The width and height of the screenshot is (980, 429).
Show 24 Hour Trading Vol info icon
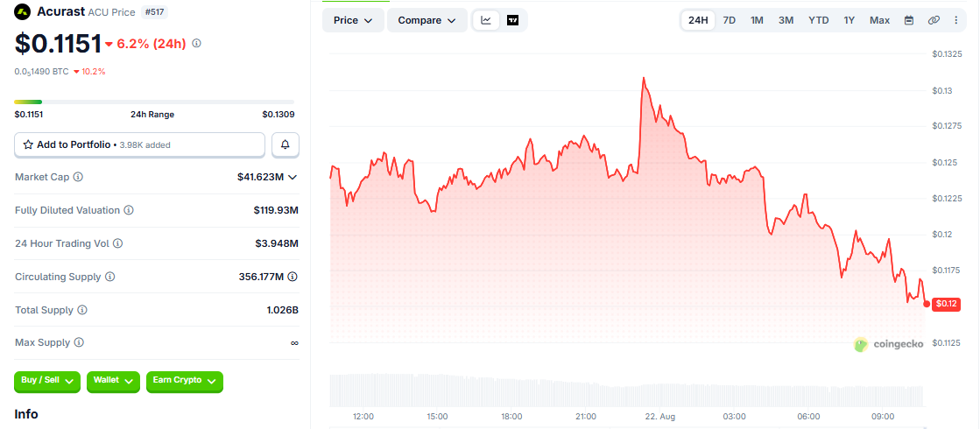coord(117,243)
